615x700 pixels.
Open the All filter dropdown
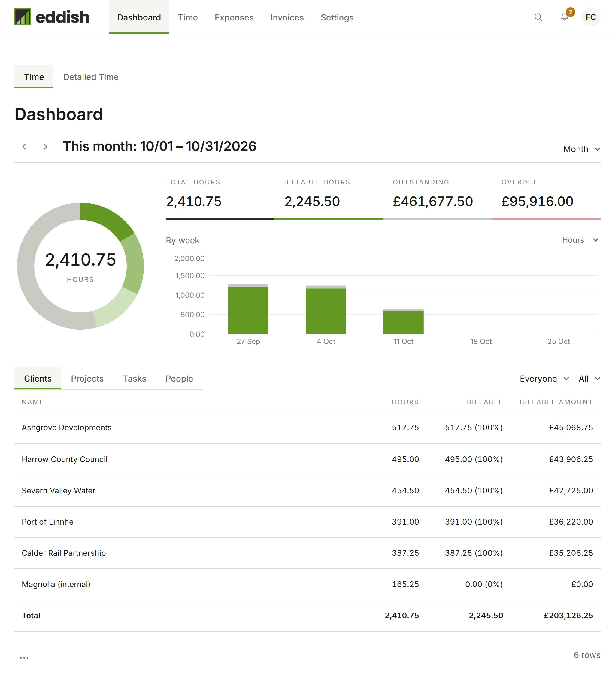point(589,379)
